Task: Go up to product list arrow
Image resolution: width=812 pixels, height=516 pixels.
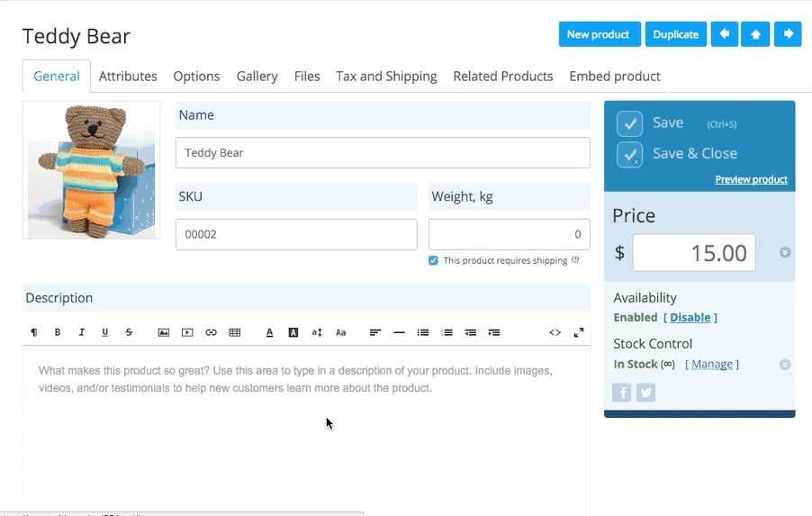Action: (x=755, y=34)
